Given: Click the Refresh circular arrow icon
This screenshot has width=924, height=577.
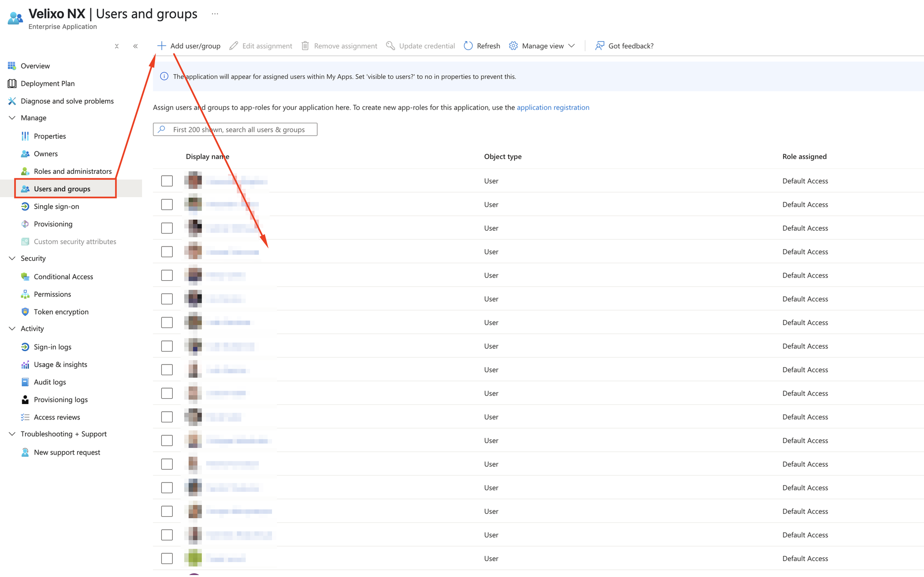Looking at the screenshot, I should coord(468,46).
